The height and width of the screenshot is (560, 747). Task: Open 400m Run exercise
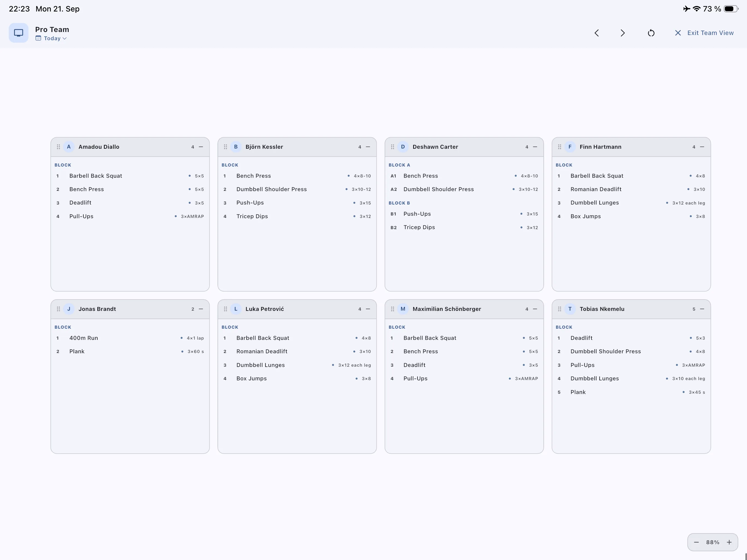[130, 338]
